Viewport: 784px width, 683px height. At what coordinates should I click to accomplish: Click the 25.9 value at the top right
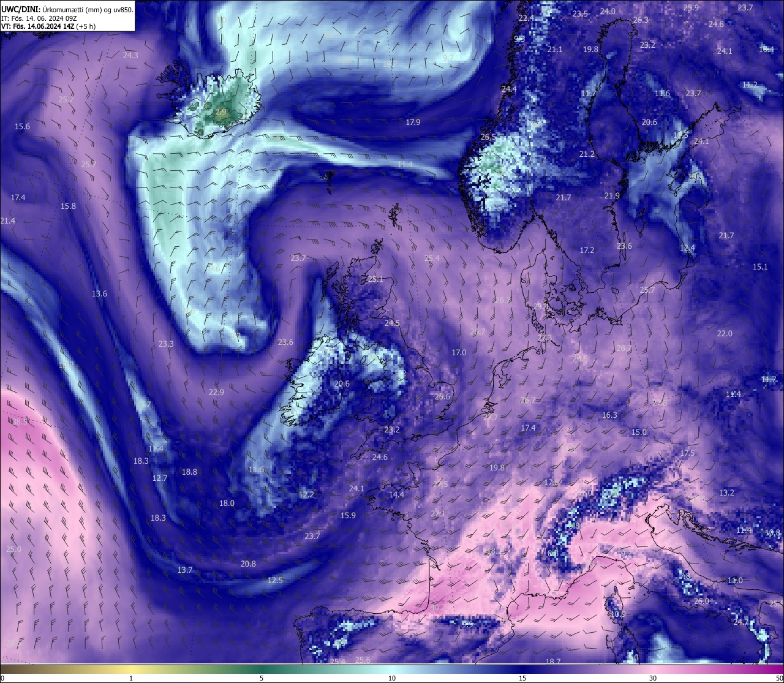[691, 7]
